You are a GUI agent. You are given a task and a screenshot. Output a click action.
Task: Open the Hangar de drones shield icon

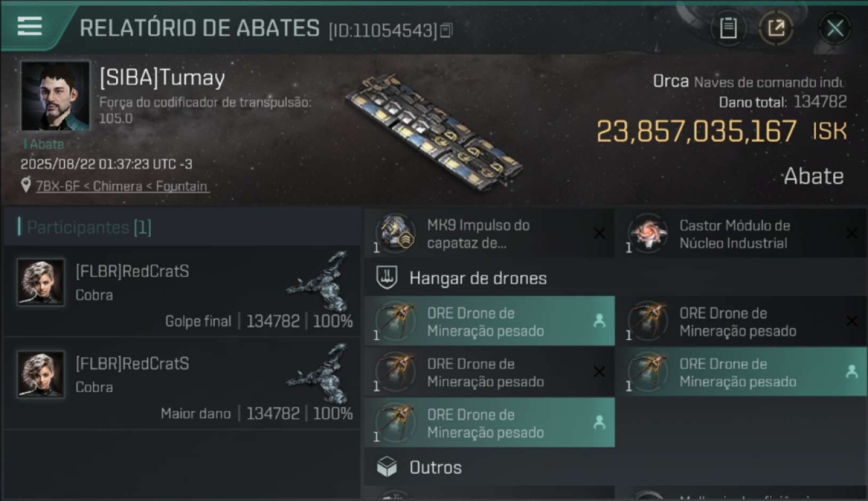[387, 278]
